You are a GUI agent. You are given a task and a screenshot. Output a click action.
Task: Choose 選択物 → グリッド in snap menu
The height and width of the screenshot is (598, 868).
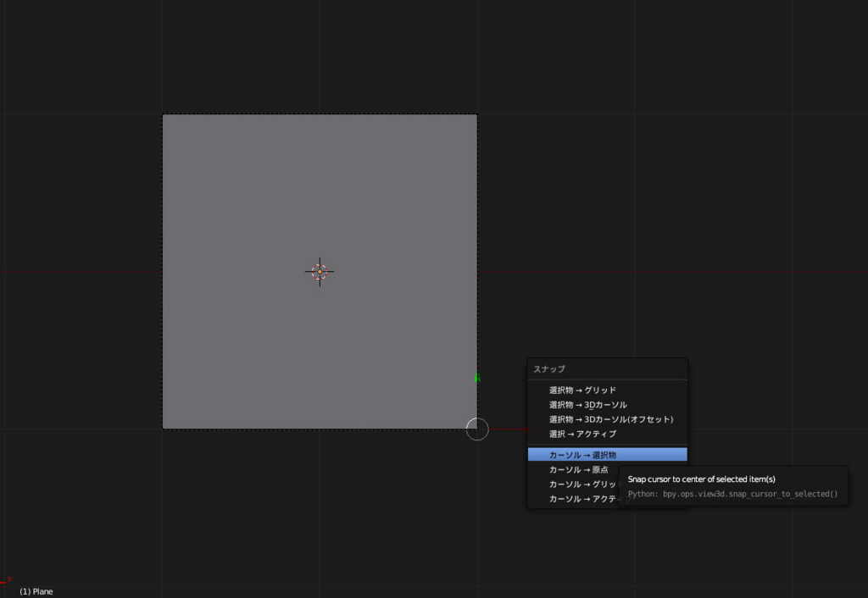pyautogui.click(x=607, y=390)
